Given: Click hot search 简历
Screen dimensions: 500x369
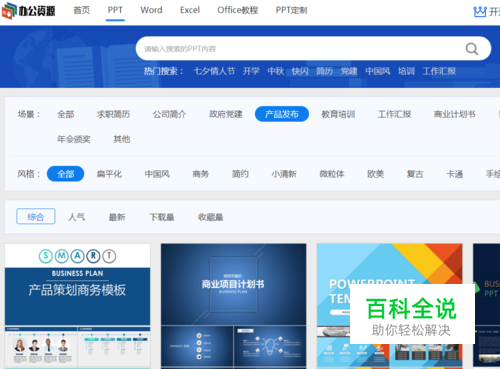Looking at the screenshot, I should tap(324, 71).
